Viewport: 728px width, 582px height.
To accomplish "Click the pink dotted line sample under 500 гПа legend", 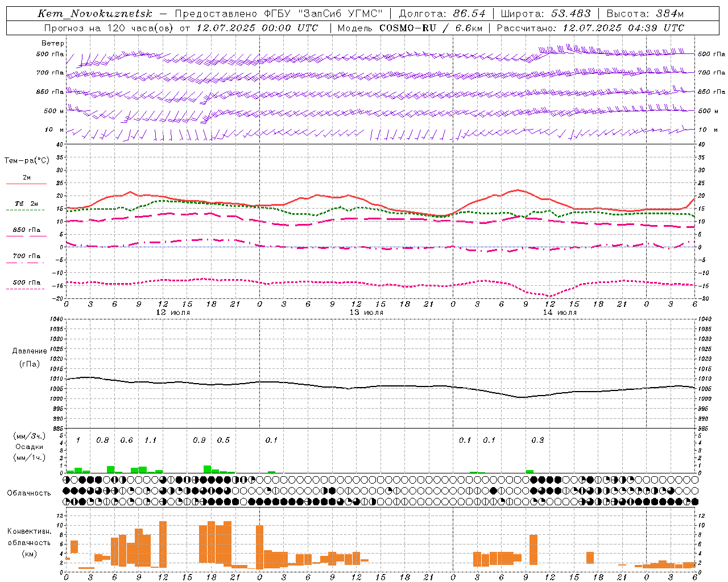I will point(26,289).
